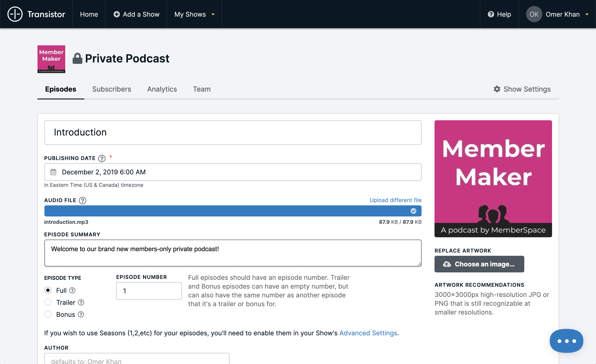Viewport: 596px width, 364px height.
Task: Click the plus icon beside Add a Show
Action: 117,14
